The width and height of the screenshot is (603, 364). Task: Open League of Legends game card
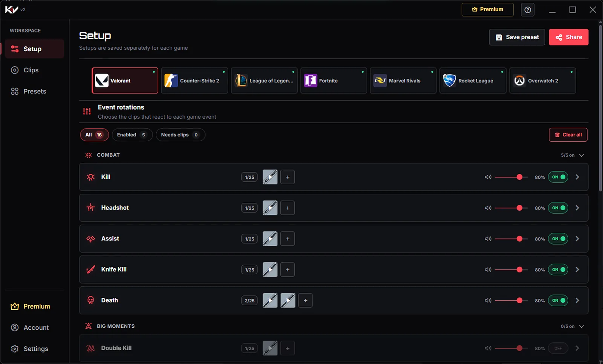tap(264, 81)
